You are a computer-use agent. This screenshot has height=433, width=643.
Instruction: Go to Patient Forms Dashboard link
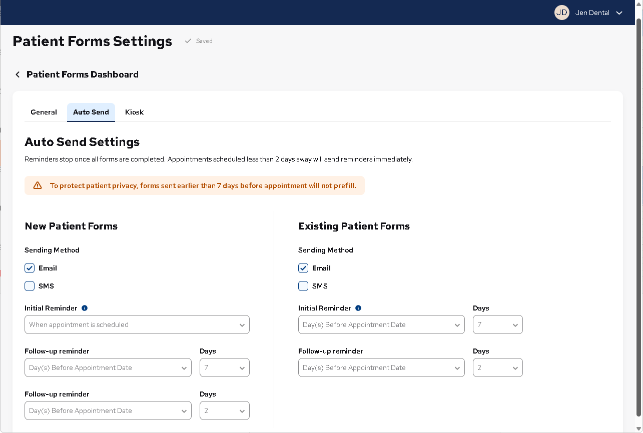pyautogui.click(x=82, y=75)
